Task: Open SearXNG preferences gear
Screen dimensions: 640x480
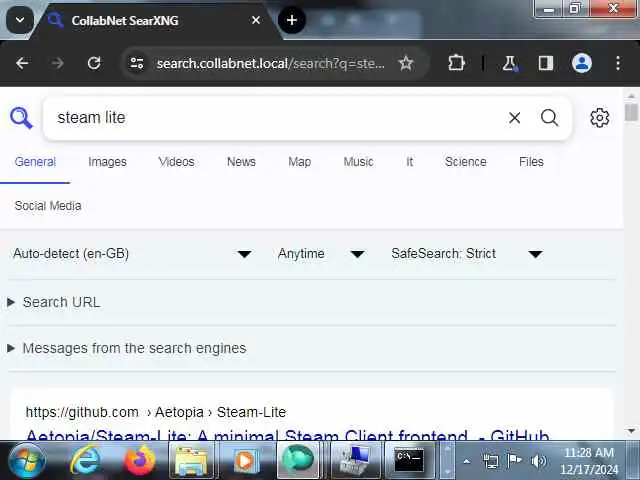Action: (x=600, y=118)
